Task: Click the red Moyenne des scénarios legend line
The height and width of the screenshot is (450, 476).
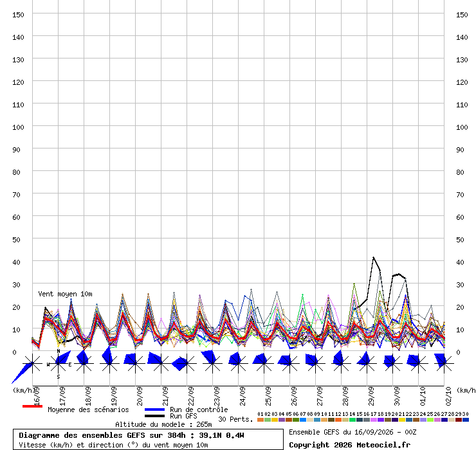Action: tap(32, 406)
